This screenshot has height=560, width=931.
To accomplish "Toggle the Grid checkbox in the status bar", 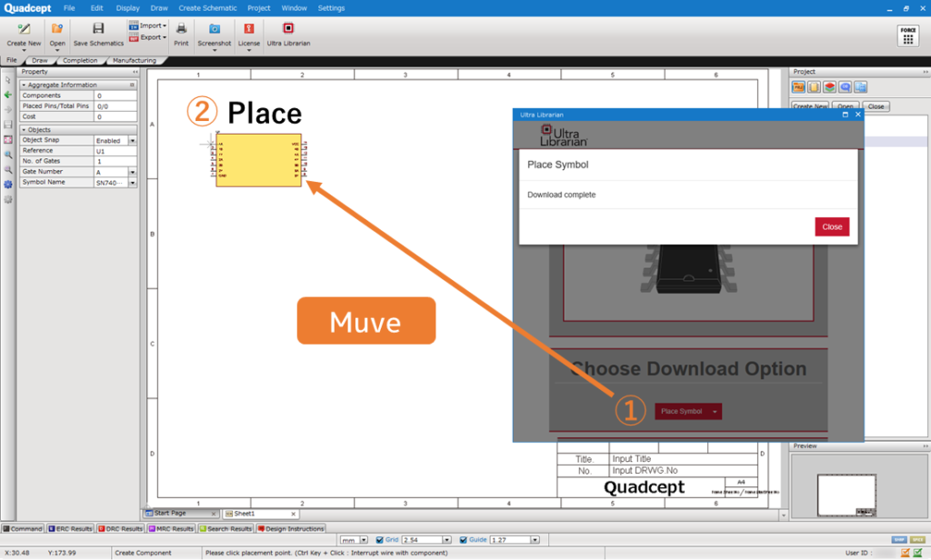I will click(379, 538).
